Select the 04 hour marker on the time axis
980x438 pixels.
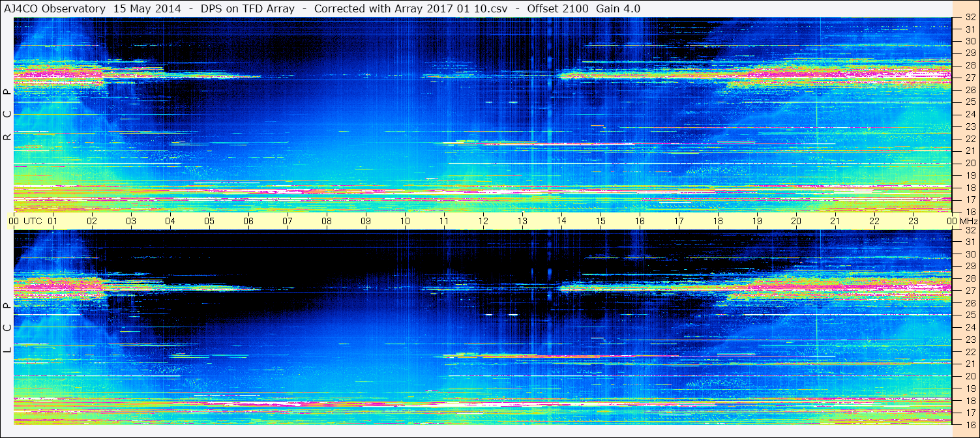tap(170, 221)
